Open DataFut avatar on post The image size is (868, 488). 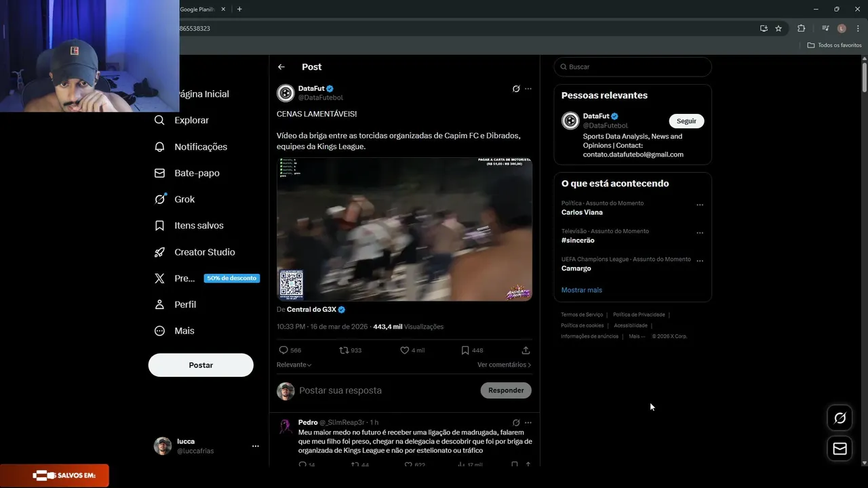coord(285,93)
